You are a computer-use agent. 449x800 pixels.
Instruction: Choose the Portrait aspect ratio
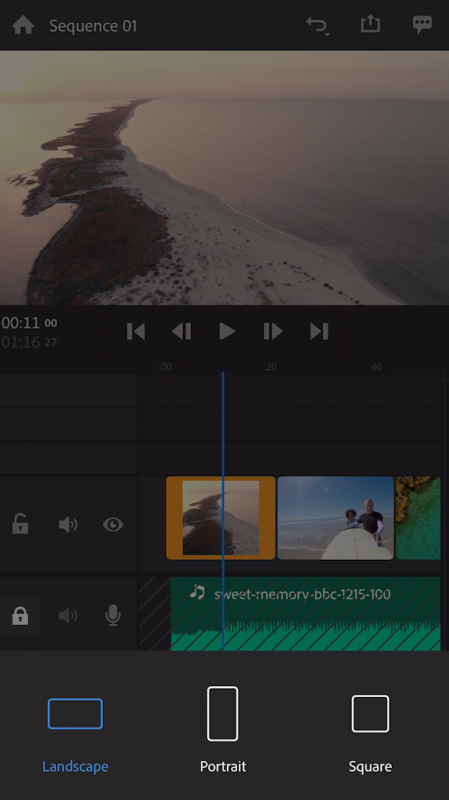222,730
